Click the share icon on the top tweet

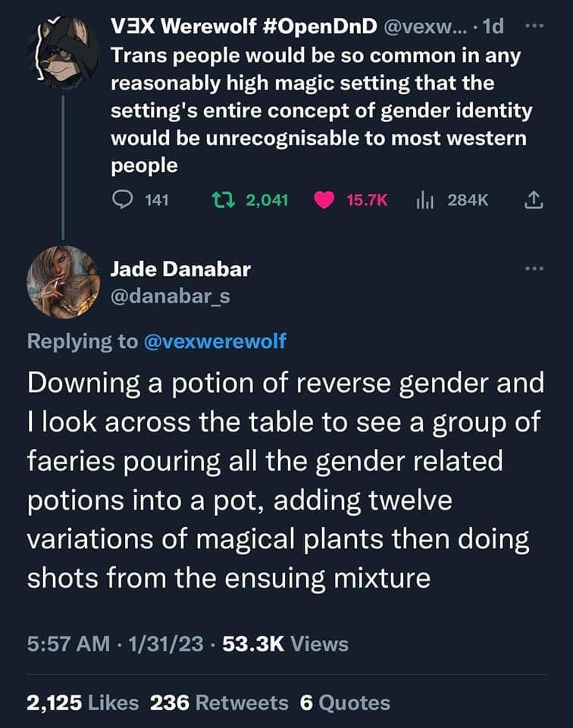(x=534, y=200)
